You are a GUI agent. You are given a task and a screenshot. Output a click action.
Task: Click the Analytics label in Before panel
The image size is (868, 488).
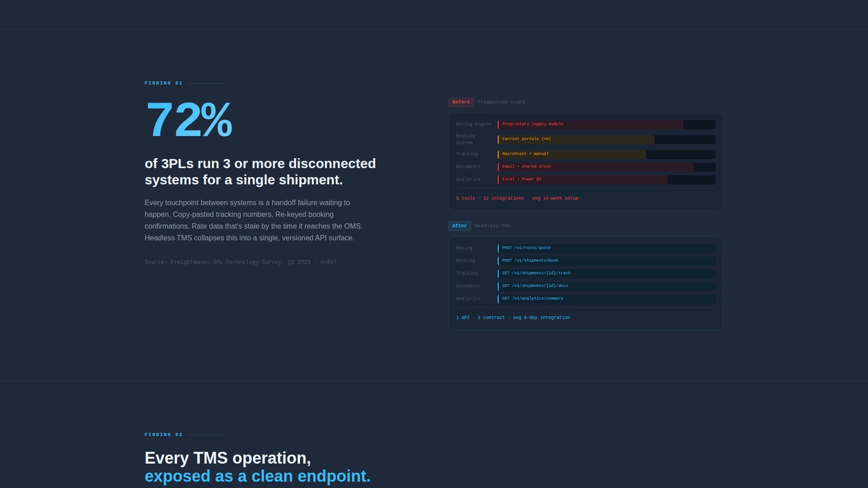point(468,179)
